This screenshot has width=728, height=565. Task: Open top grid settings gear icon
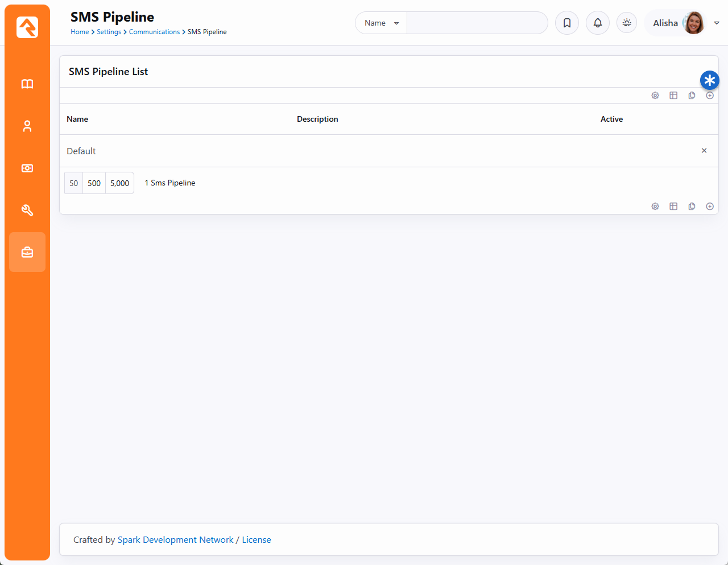(x=655, y=96)
